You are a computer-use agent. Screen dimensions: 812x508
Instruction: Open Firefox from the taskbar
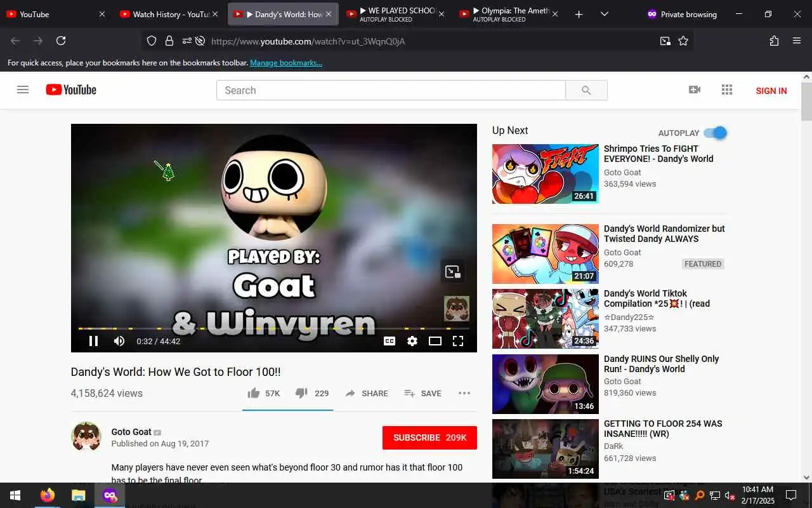[48, 495]
